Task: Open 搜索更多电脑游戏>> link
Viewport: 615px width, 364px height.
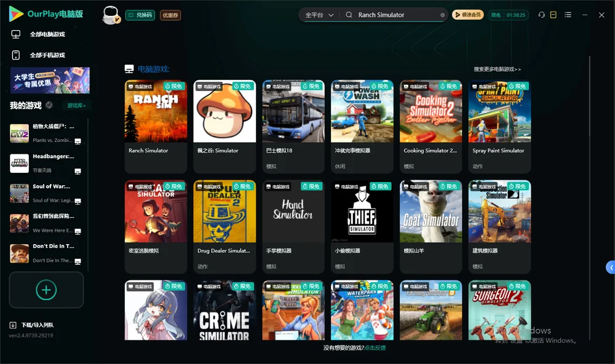Action: coord(497,69)
